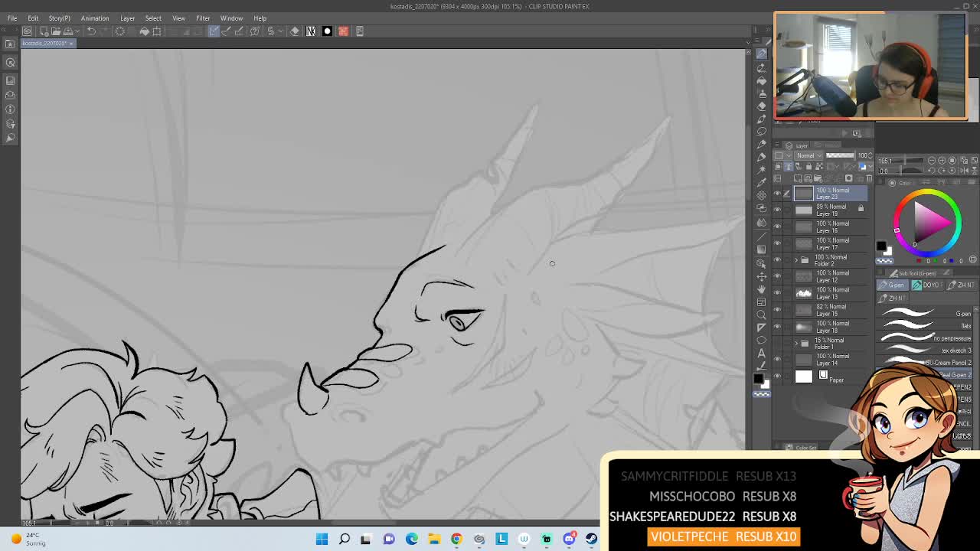Image resolution: width=980 pixels, height=551 pixels.
Task: Hide Layer 16 with eye icon
Action: [x=777, y=227]
